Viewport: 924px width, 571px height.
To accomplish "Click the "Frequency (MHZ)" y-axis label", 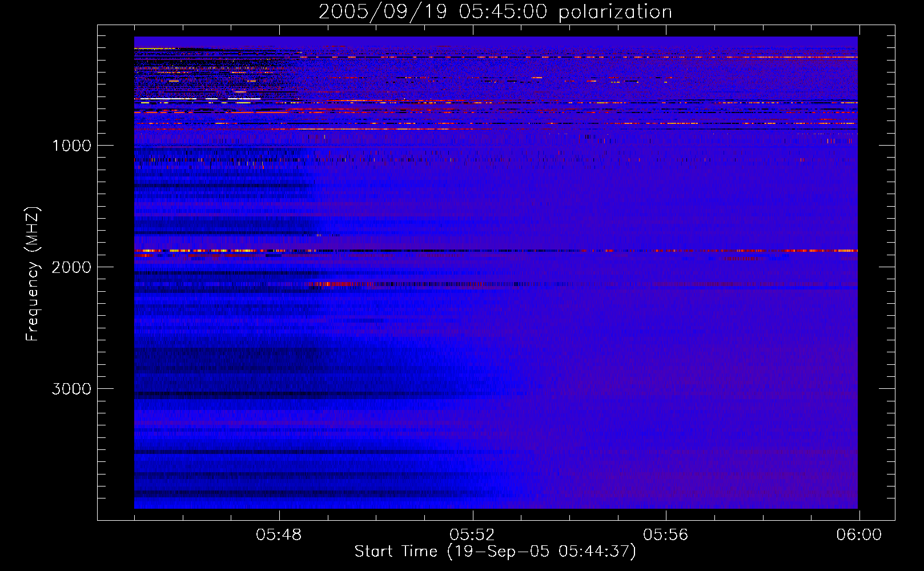I will (33, 274).
